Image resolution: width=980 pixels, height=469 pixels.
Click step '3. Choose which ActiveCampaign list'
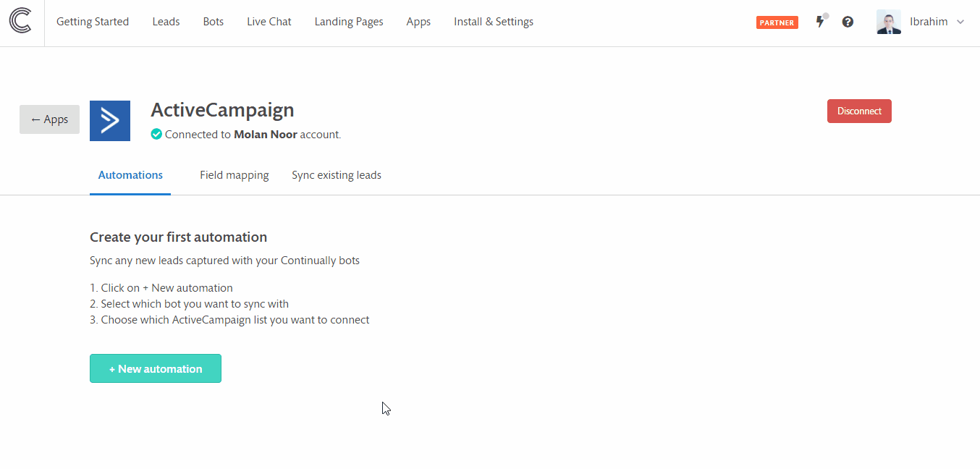tap(229, 319)
